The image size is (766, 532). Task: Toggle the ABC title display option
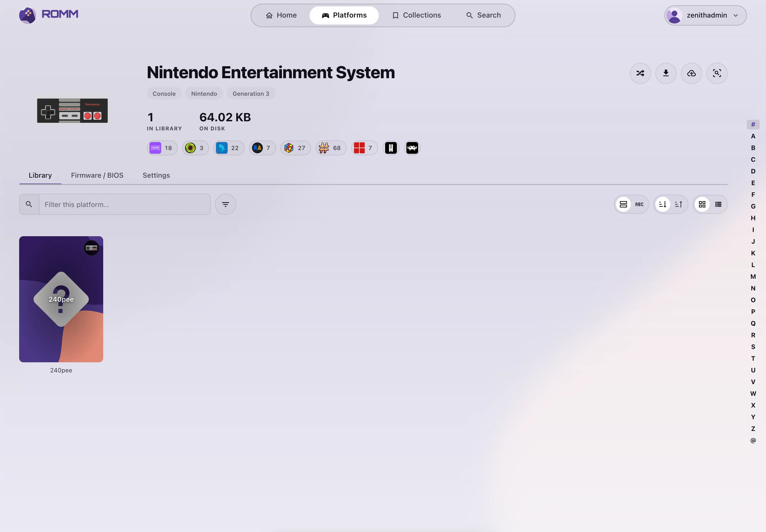pos(639,204)
